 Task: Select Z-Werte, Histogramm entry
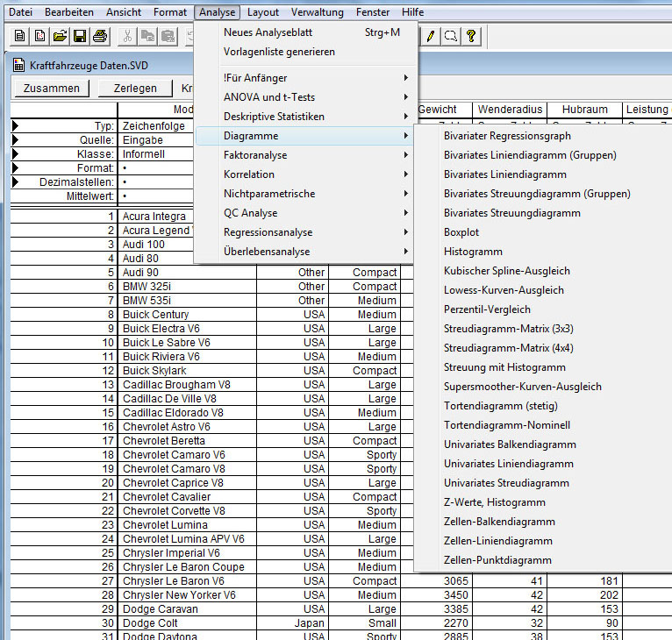542,502
